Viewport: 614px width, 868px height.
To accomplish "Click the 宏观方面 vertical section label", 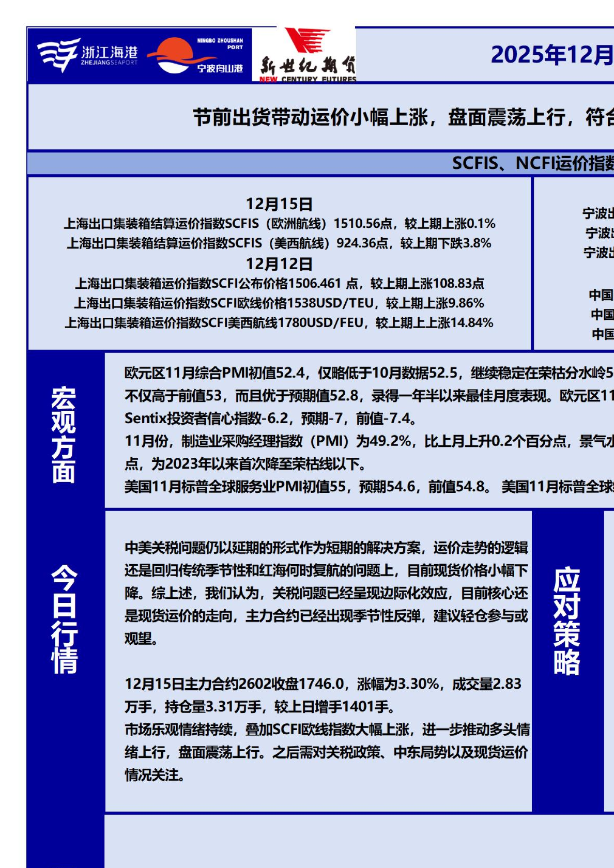I will (64, 434).
